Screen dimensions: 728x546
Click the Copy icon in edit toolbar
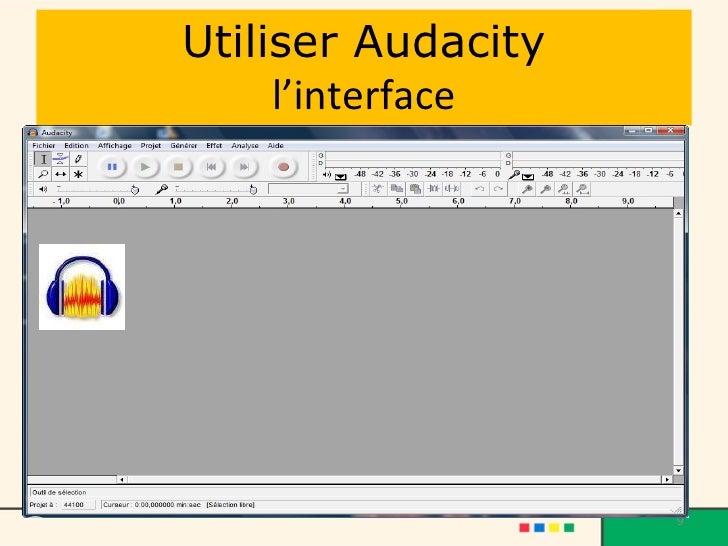click(x=396, y=189)
